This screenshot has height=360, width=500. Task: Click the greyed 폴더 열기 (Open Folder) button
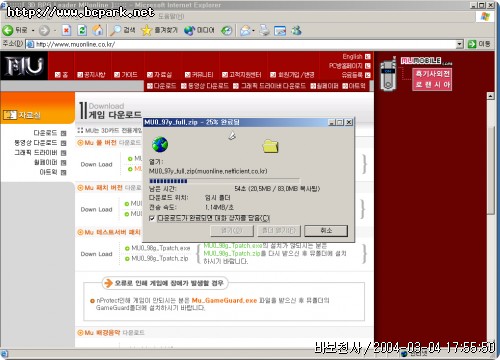(x=279, y=231)
